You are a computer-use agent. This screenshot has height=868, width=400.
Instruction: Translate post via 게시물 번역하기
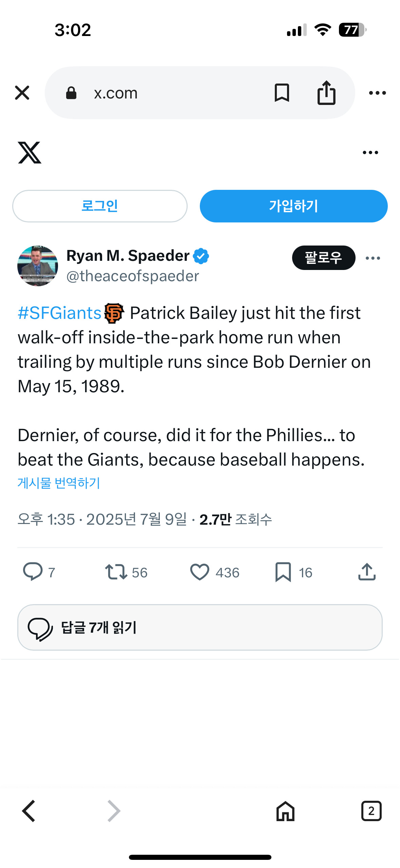(59, 483)
